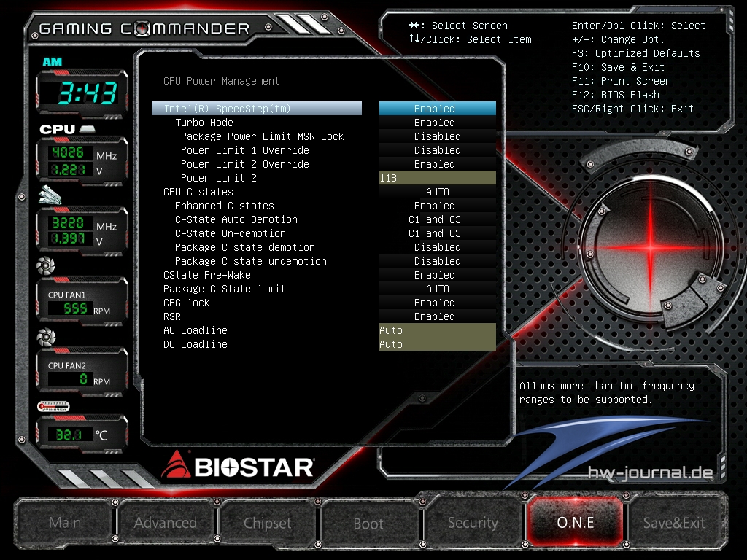Click F10: Save & Exit help text

pyautogui.click(x=618, y=67)
